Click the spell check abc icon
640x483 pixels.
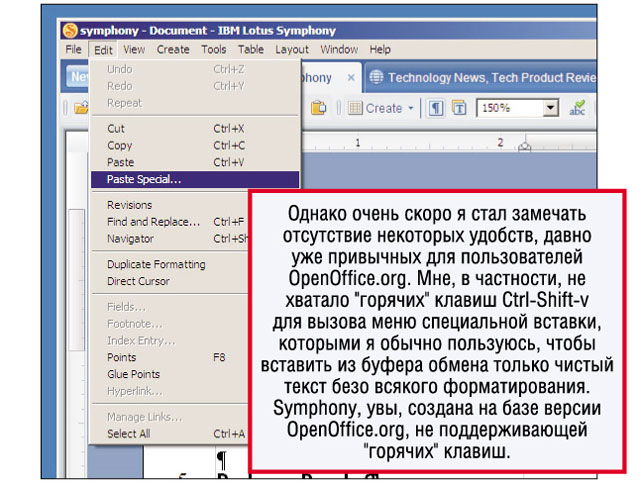coord(578,108)
